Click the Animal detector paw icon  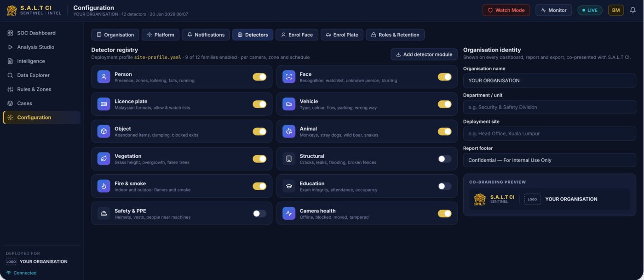pos(289,131)
